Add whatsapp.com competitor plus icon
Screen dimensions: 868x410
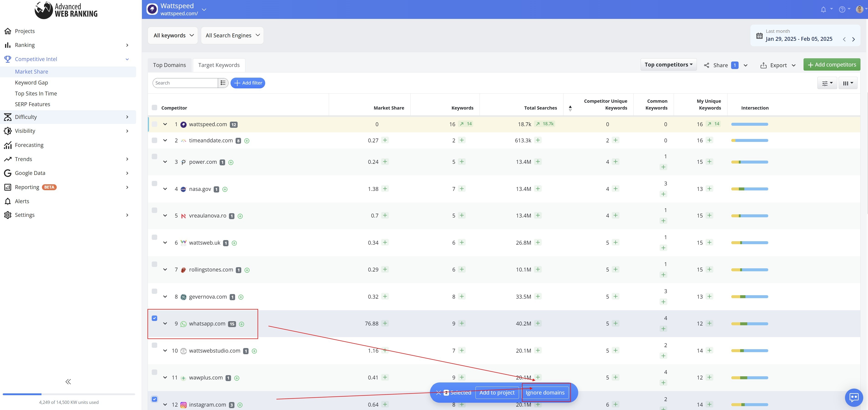pyautogui.click(x=241, y=324)
